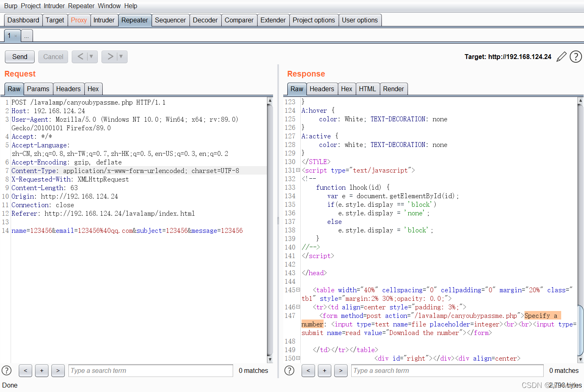This screenshot has height=392, width=584.
Task: Switch to the Extender tab
Action: pos(273,20)
